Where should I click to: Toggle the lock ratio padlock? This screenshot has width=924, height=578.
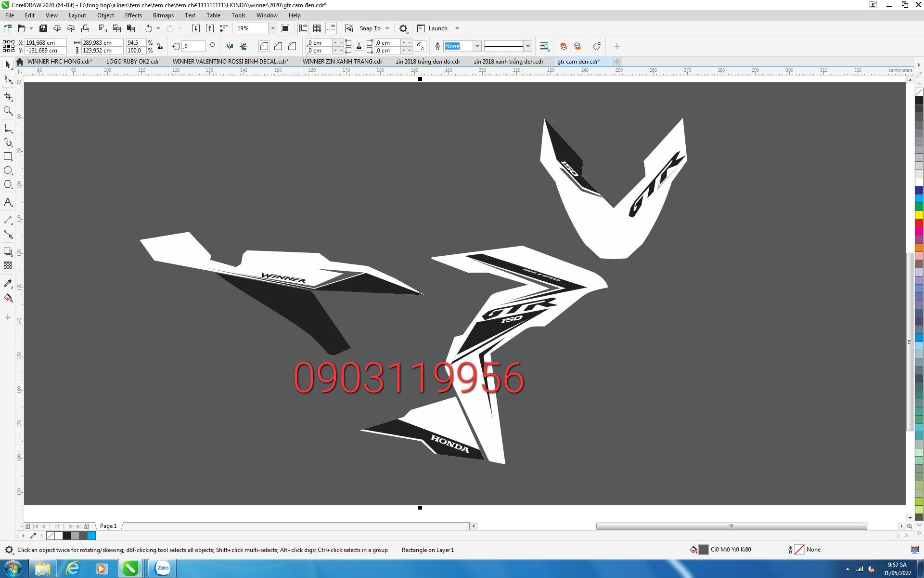(x=160, y=46)
